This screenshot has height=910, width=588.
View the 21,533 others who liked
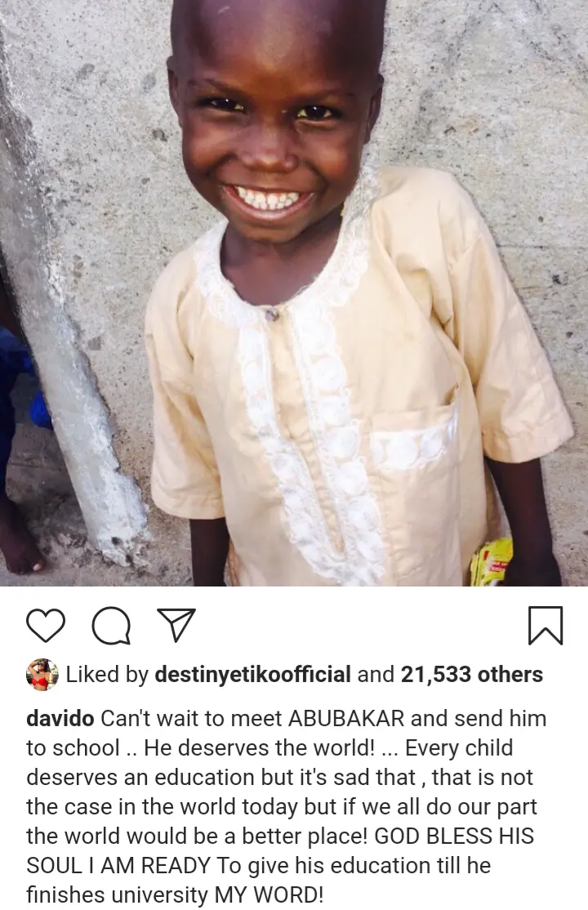click(x=472, y=675)
